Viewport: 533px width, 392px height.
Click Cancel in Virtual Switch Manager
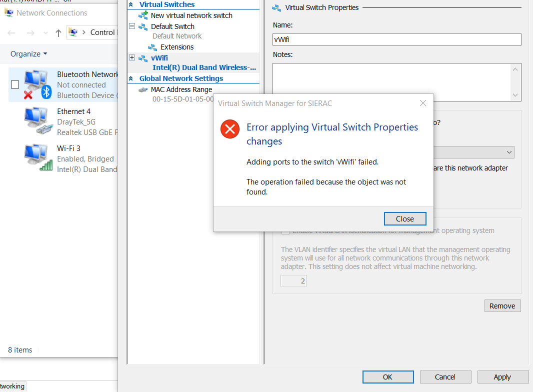[445, 376]
